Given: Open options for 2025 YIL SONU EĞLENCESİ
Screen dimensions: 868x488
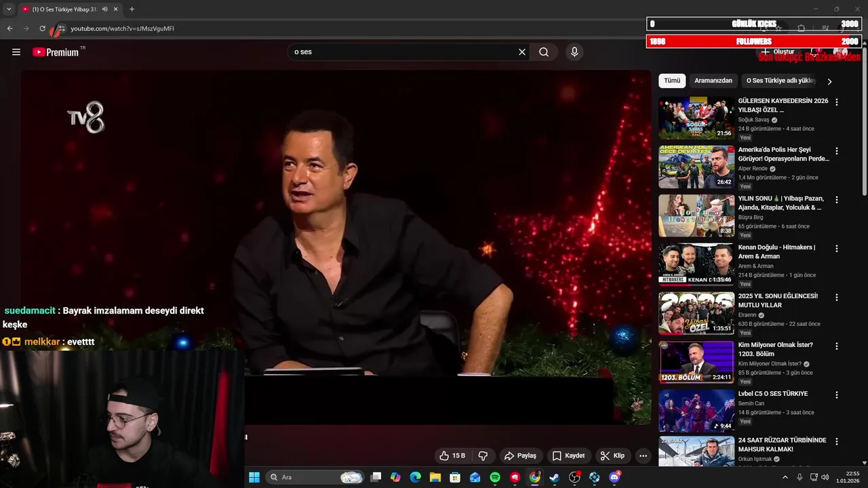Looking at the screenshot, I should coord(836,298).
